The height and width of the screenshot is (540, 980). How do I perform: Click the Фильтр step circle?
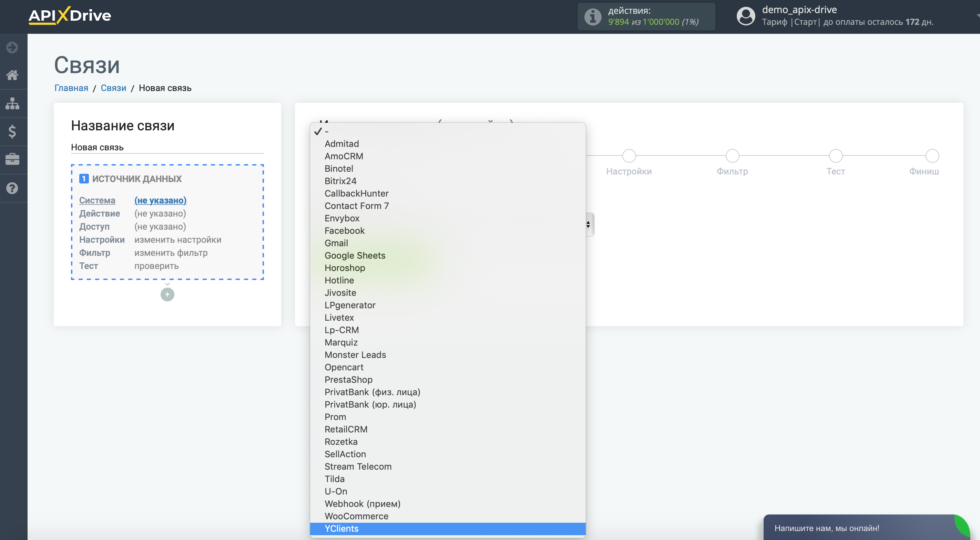[732, 156]
